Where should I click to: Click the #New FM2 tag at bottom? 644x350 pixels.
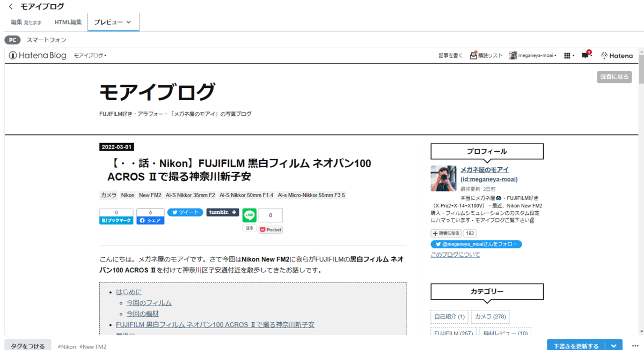click(93, 347)
